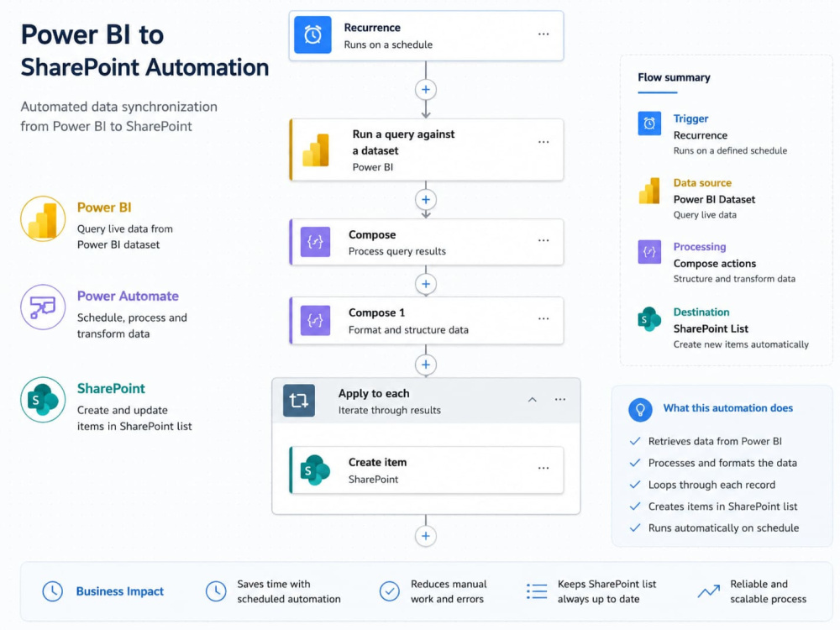Click the Business Impact label
The height and width of the screenshot is (630, 840).
(x=120, y=591)
